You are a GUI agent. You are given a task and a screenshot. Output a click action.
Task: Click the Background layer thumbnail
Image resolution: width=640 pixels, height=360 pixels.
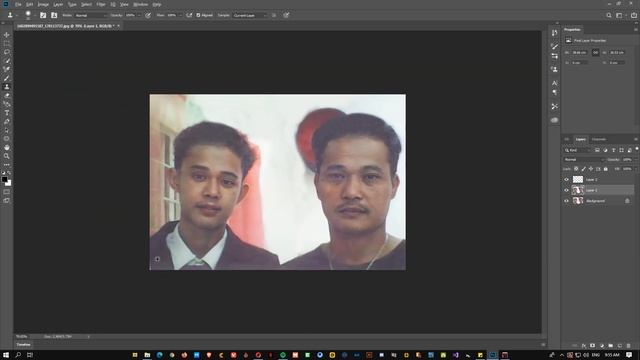click(x=578, y=201)
